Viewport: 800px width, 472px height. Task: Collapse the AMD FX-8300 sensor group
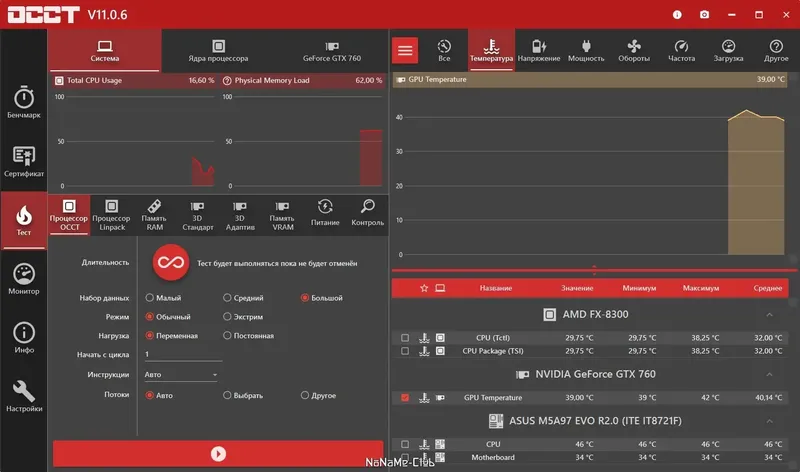[769, 315]
